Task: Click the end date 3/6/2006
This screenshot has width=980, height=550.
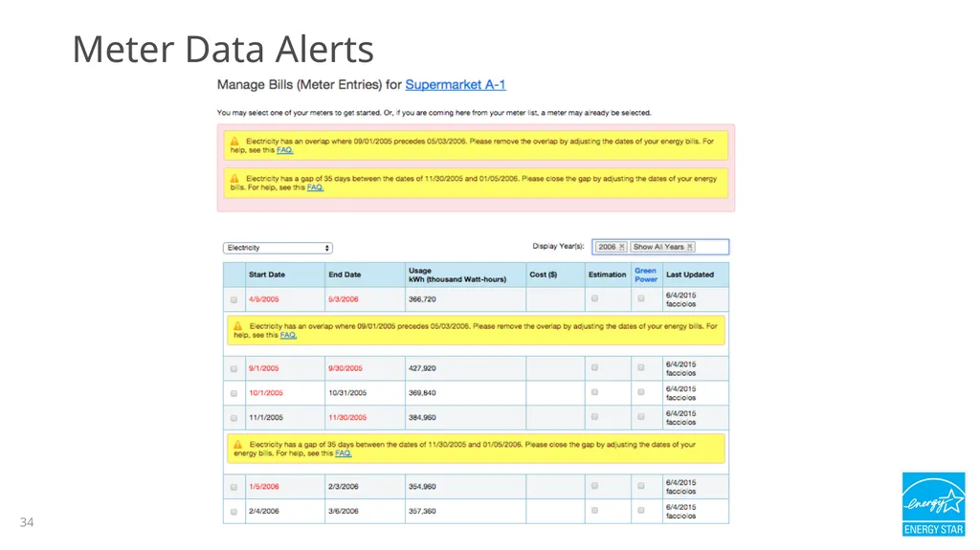Action: coord(344,511)
